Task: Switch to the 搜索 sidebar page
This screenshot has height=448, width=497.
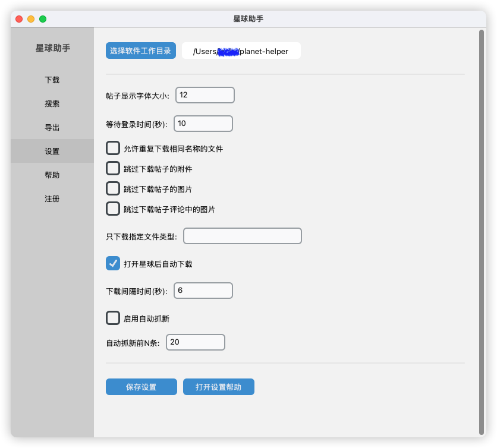Action: click(52, 103)
